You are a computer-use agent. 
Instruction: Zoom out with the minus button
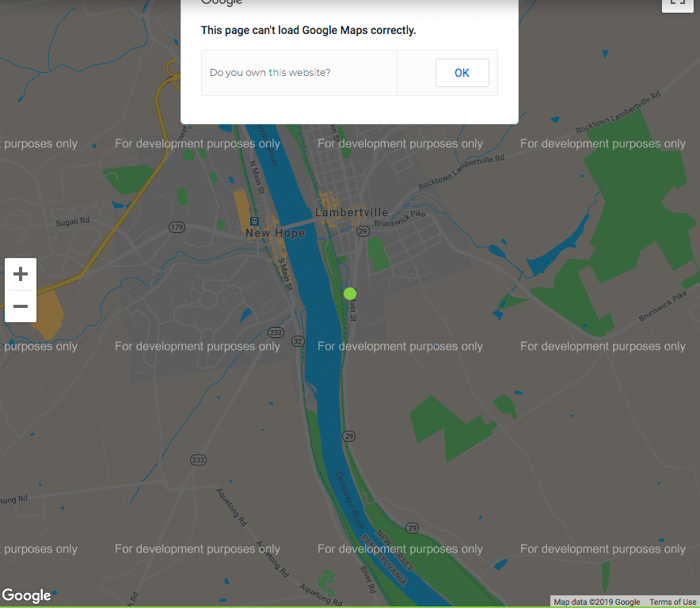(x=21, y=306)
